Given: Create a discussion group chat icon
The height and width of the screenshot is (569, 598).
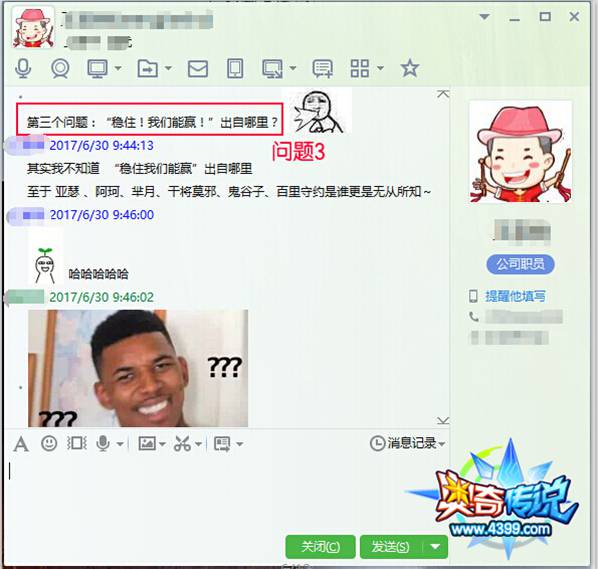Looking at the screenshot, I should coord(323,69).
